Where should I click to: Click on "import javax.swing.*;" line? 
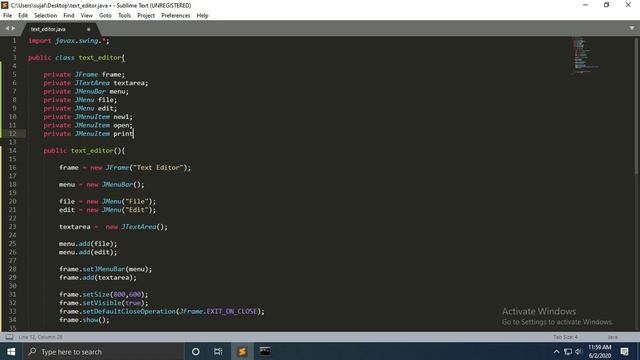[69, 41]
